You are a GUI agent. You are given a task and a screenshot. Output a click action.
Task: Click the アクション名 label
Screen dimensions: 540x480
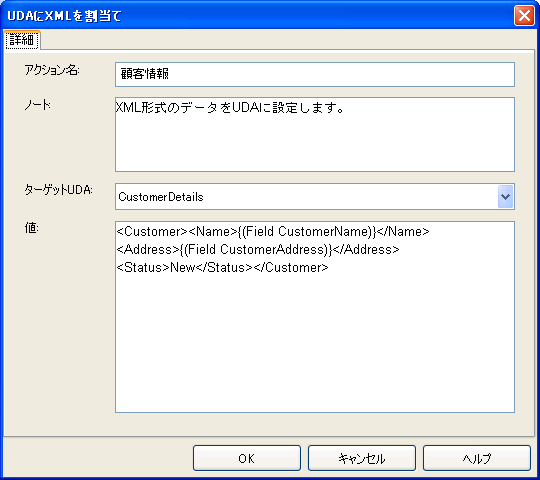click(x=52, y=70)
